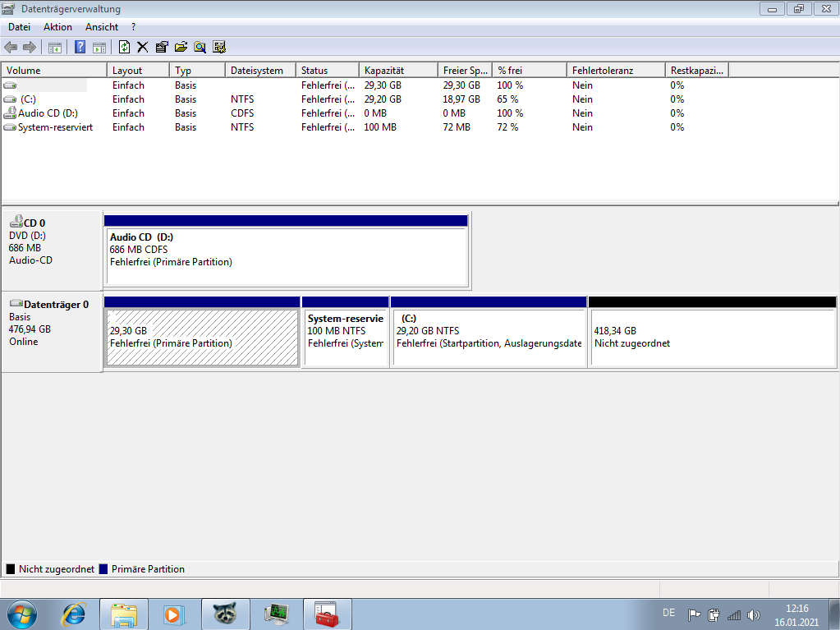This screenshot has width=840, height=630.
Task: Select the 418,34 GB unallocated space
Action: pyautogui.click(x=713, y=332)
